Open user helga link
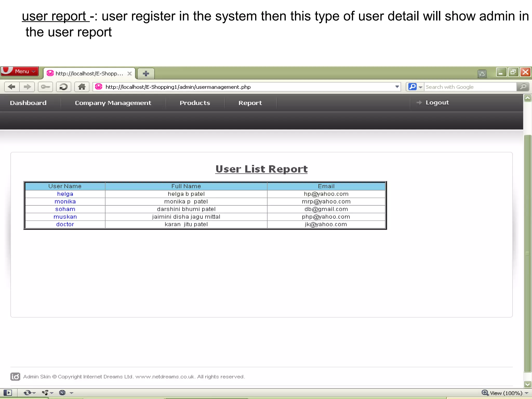This screenshot has width=532, height=399. point(65,194)
